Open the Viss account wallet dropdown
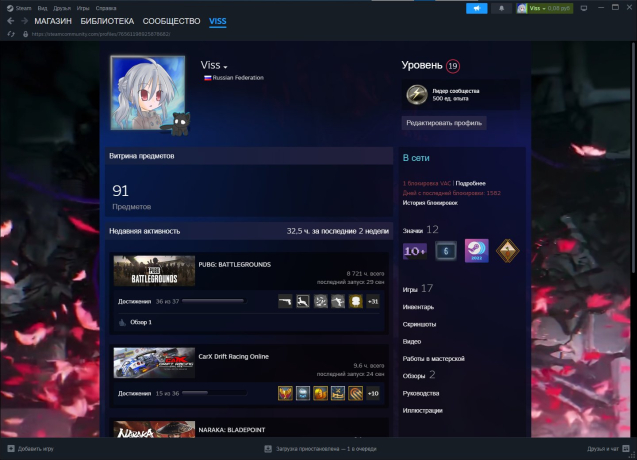Image resolution: width=637 pixels, height=460 pixels. coord(546,8)
